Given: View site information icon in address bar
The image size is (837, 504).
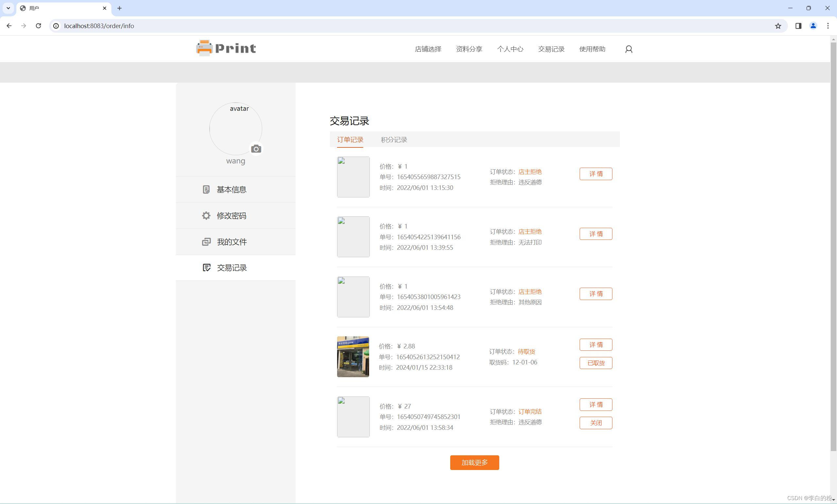Looking at the screenshot, I should (56, 26).
